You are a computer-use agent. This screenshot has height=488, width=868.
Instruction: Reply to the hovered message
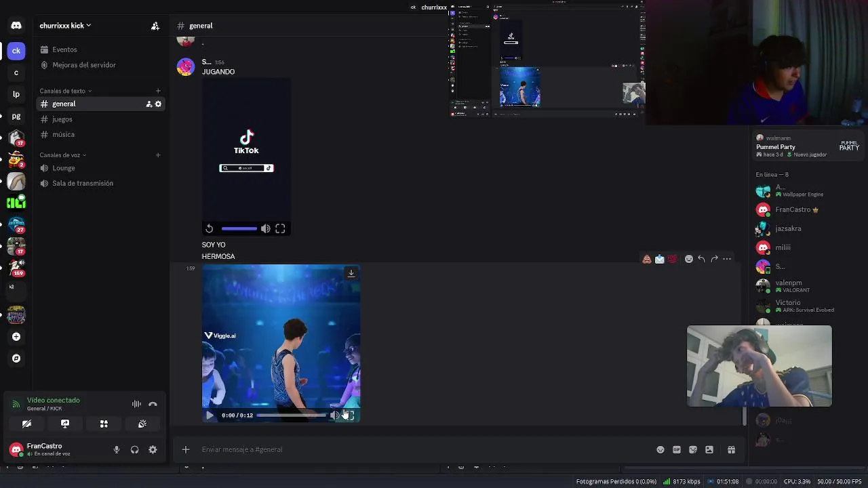click(702, 259)
